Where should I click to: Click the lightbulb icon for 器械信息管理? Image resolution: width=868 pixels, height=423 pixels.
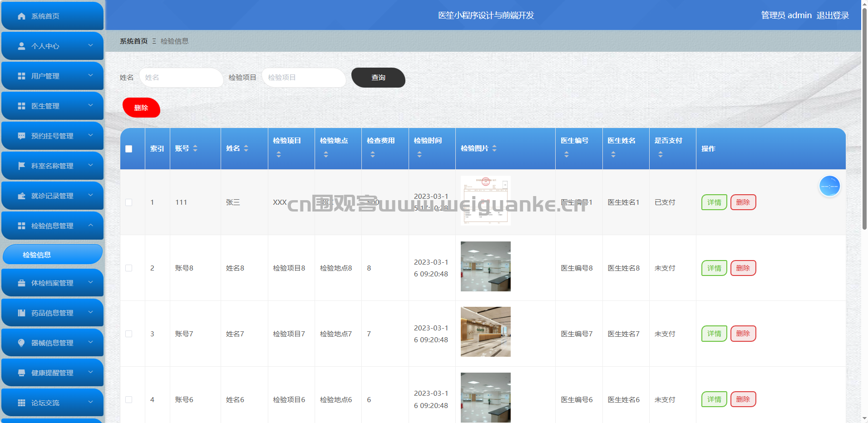tap(21, 343)
